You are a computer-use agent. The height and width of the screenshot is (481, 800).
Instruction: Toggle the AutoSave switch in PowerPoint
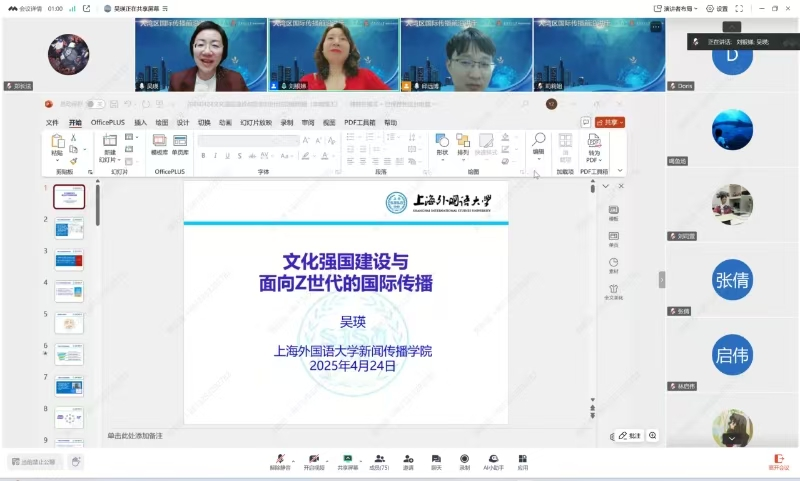(x=95, y=104)
